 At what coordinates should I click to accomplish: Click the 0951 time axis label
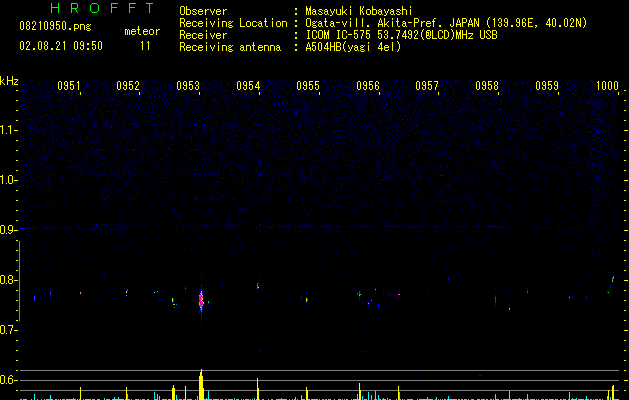pyautogui.click(x=69, y=86)
